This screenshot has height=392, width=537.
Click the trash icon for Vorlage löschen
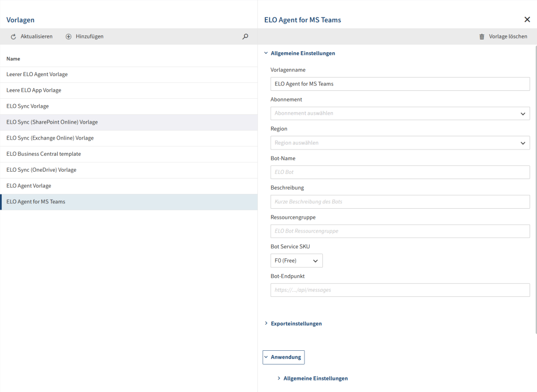(x=482, y=36)
